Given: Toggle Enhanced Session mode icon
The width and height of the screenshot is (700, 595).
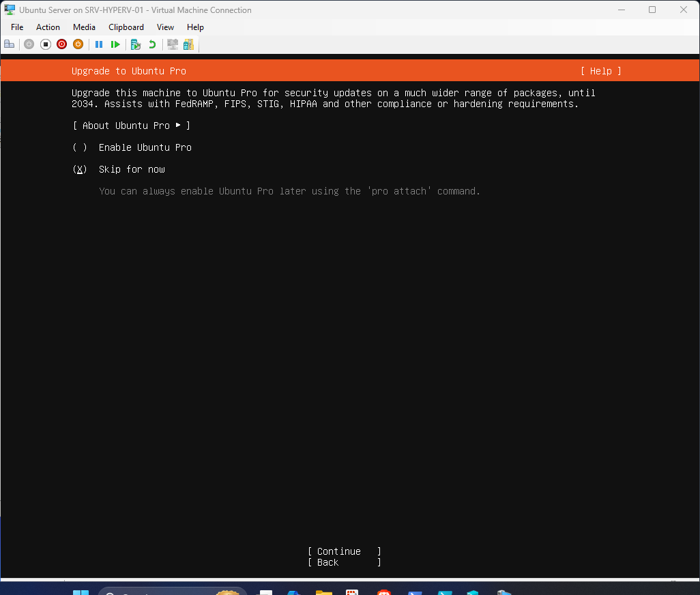Looking at the screenshot, I should (x=172, y=44).
